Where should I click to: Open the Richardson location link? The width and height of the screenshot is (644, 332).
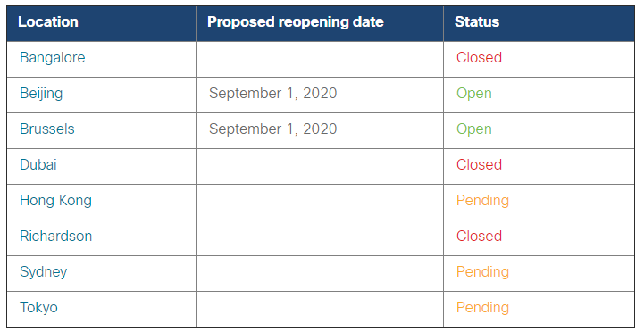click(x=56, y=236)
